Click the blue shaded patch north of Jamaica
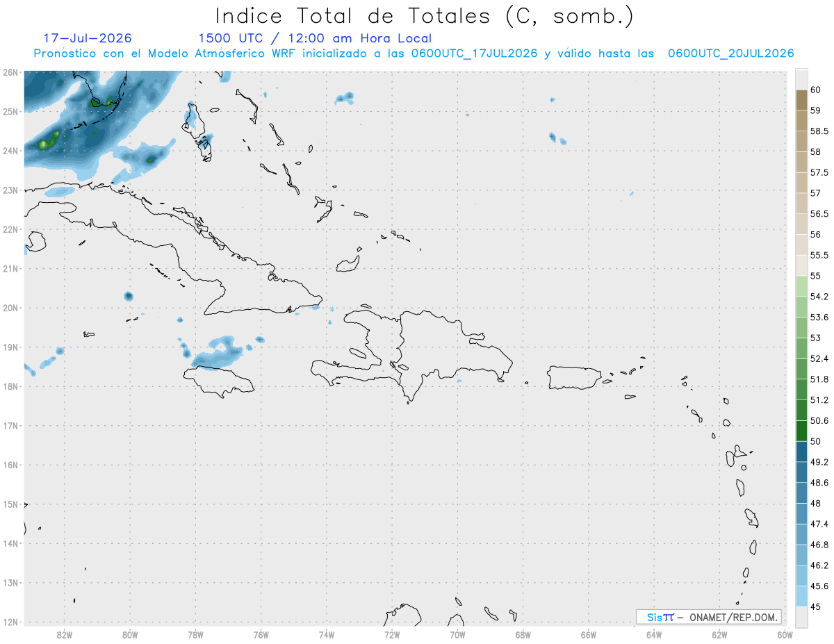This screenshot has width=834, height=644. pyautogui.click(x=217, y=353)
